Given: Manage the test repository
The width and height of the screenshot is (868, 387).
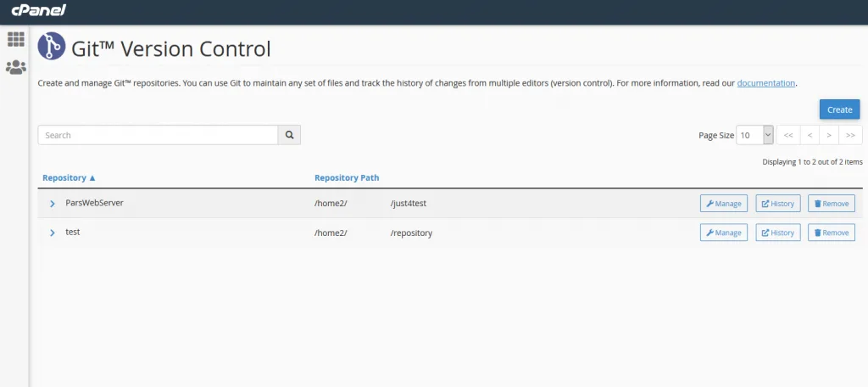Looking at the screenshot, I should click(x=724, y=233).
